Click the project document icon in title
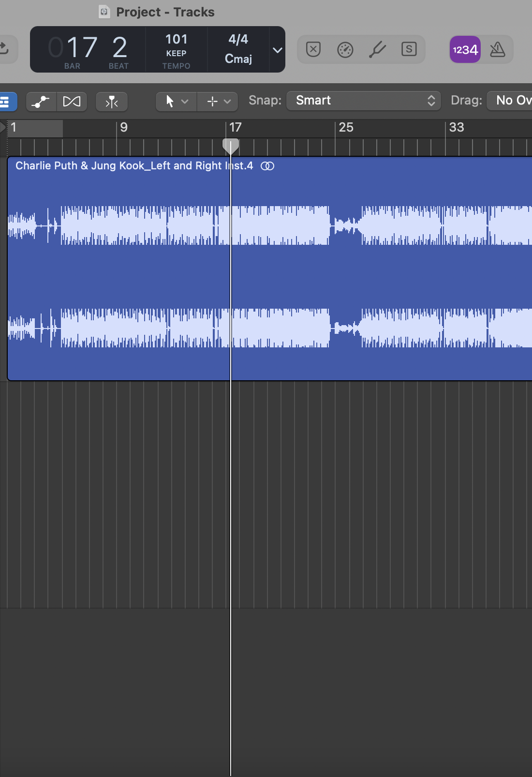The height and width of the screenshot is (777, 532). pyautogui.click(x=104, y=12)
